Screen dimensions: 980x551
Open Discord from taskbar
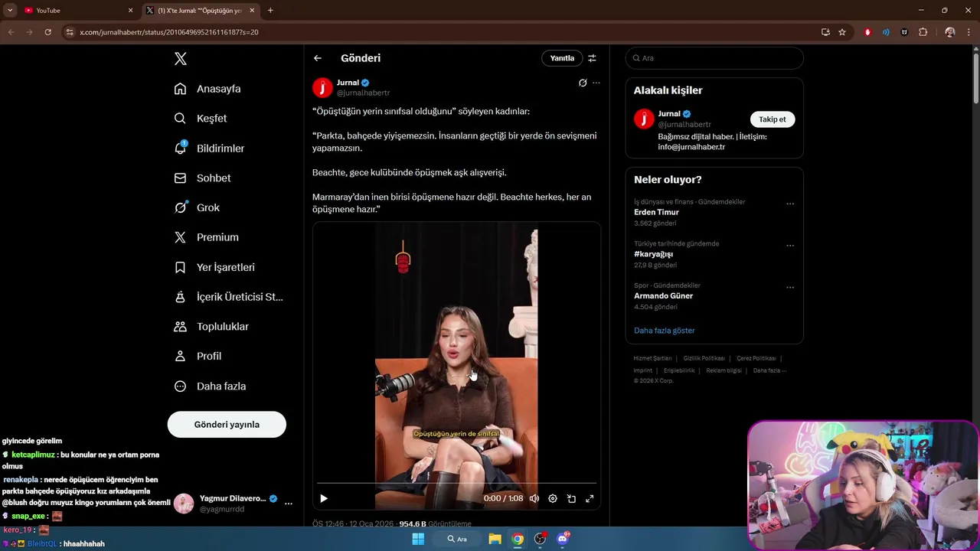(x=563, y=539)
